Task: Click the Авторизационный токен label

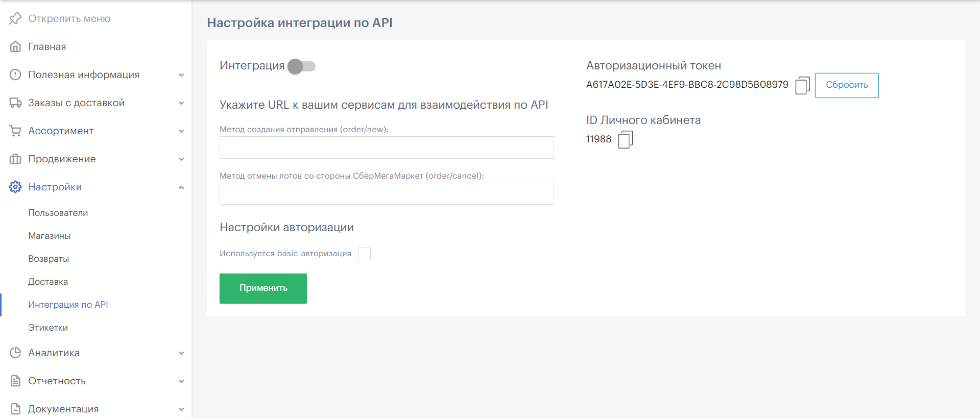Action: (x=654, y=65)
